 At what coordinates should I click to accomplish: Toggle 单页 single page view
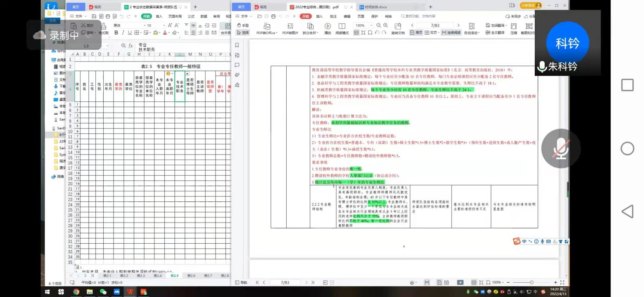coord(416,32)
